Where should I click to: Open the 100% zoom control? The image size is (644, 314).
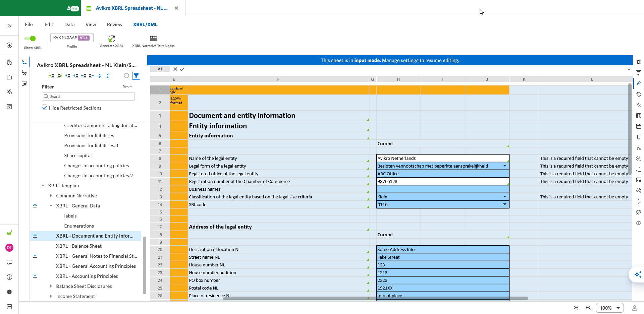(609, 308)
